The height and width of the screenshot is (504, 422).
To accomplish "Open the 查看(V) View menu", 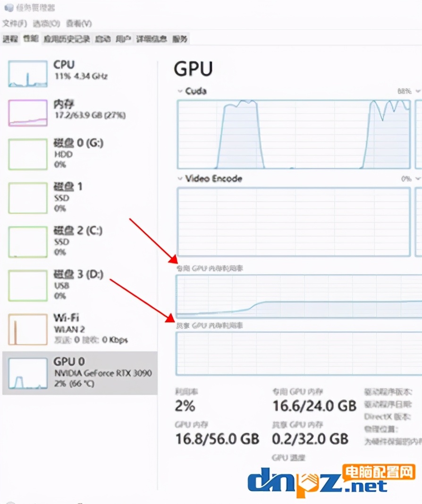I will [x=79, y=24].
